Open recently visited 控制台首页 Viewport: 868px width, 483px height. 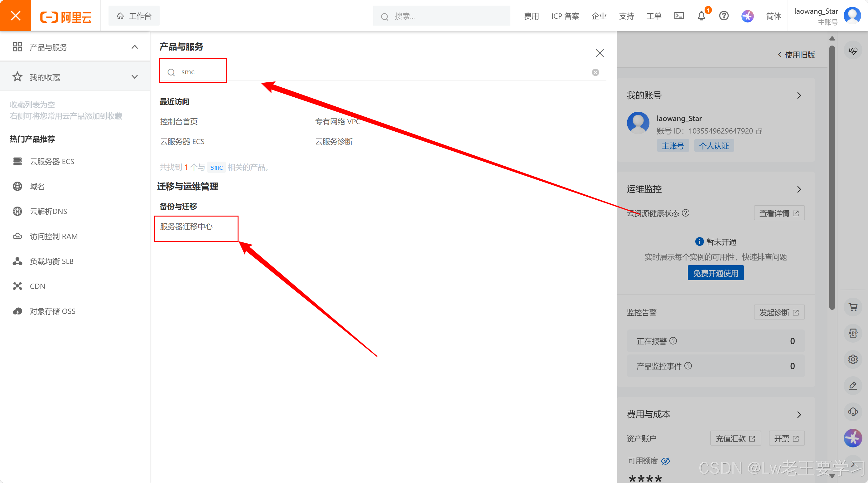click(x=179, y=121)
